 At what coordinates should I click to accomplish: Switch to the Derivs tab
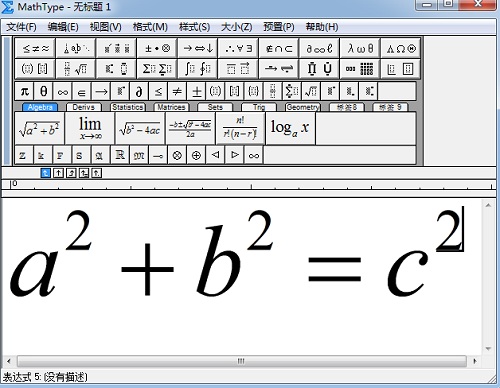click(x=83, y=107)
